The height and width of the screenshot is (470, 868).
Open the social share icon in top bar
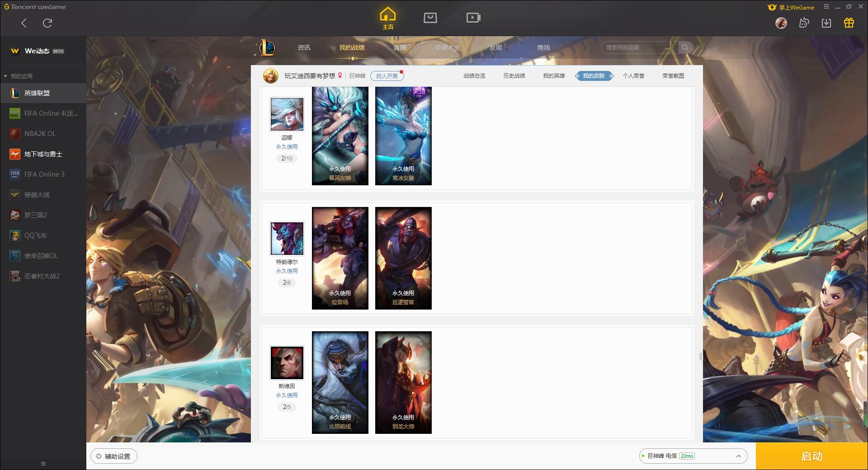point(804,23)
